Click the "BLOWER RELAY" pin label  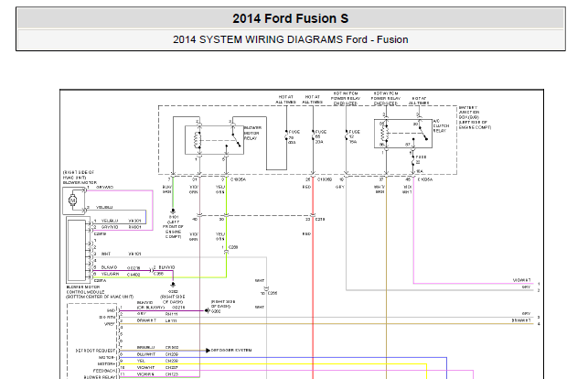pos(100,377)
